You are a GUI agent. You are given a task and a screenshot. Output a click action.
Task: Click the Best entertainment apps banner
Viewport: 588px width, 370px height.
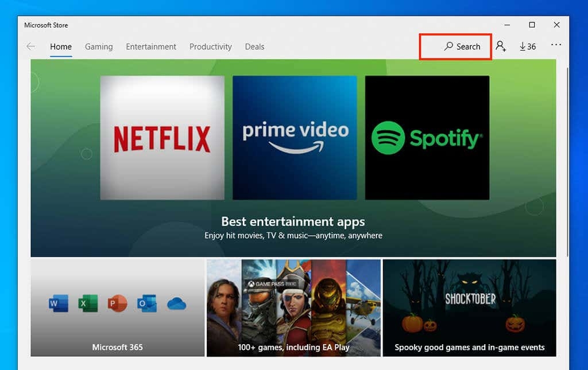(x=293, y=222)
